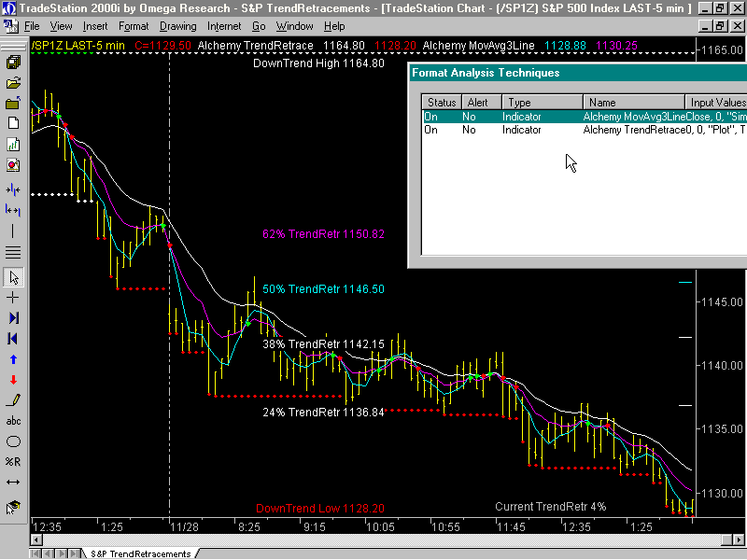Select the horizontal double-arrow tool
The height and width of the screenshot is (560, 747).
pos(13,482)
